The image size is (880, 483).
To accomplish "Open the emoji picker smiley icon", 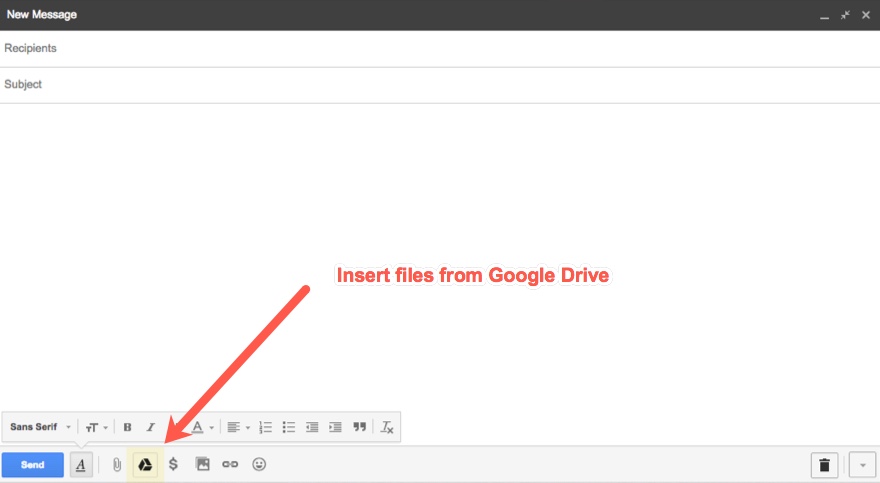I will click(x=259, y=464).
